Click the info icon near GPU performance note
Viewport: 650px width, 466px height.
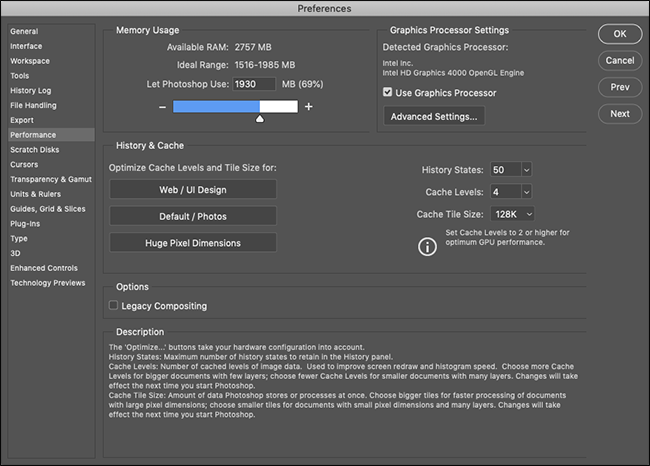[427, 247]
